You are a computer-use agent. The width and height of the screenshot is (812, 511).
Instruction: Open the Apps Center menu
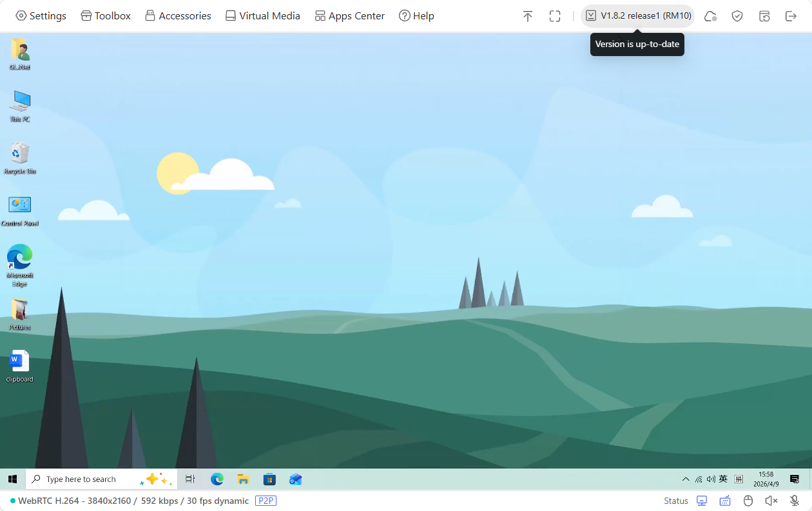[349, 16]
